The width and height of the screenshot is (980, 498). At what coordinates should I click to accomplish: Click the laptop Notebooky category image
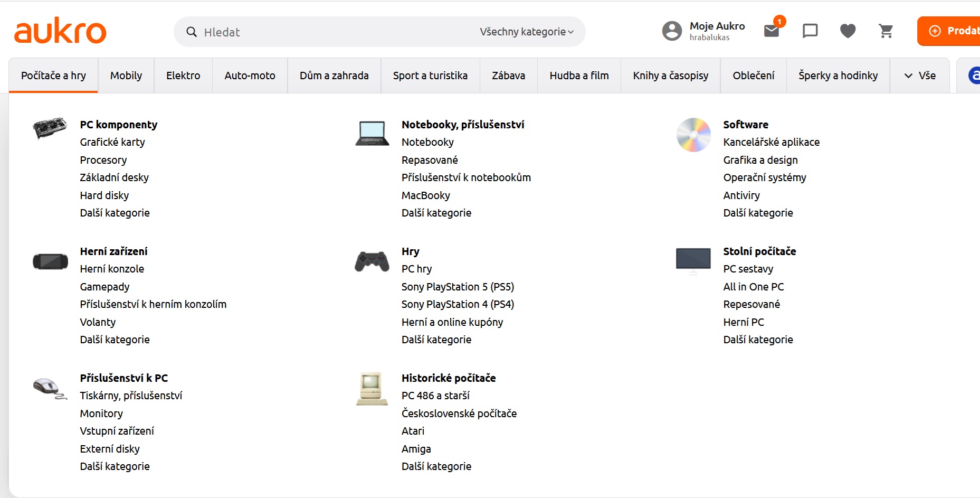pos(372,133)
